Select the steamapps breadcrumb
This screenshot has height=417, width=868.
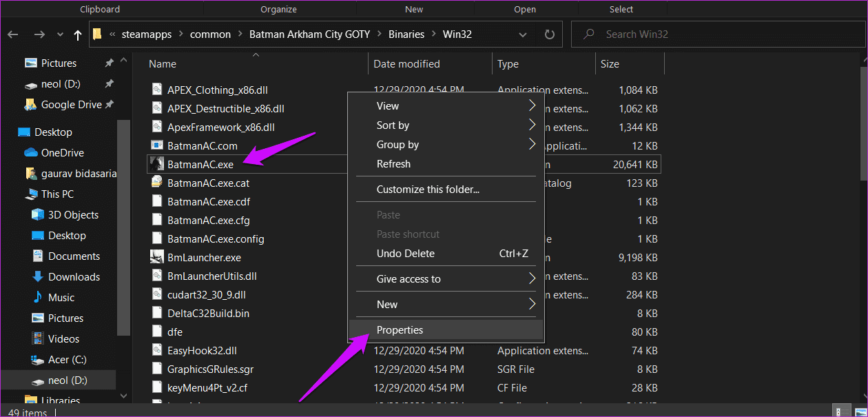pos(147,34)
